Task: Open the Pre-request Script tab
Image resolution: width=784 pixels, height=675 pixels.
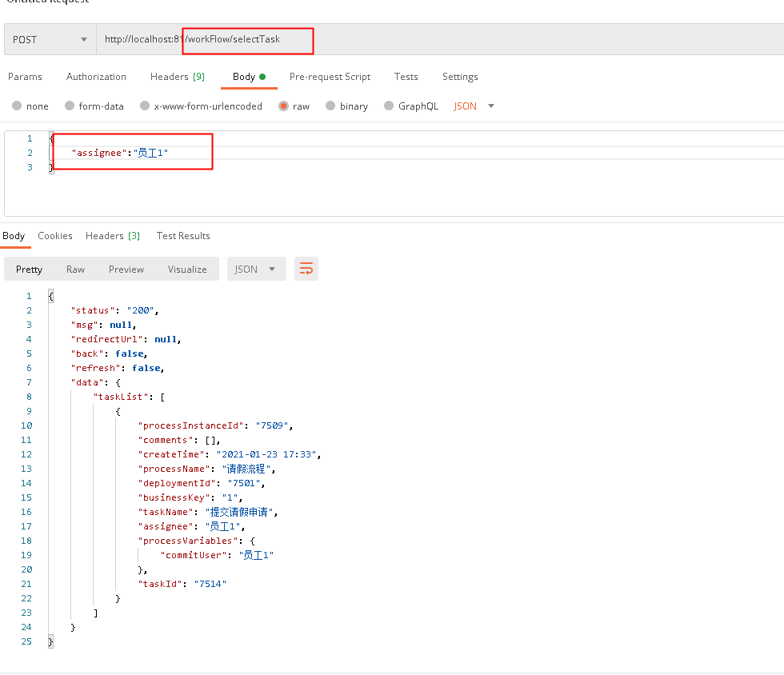Action: (330, 77)
